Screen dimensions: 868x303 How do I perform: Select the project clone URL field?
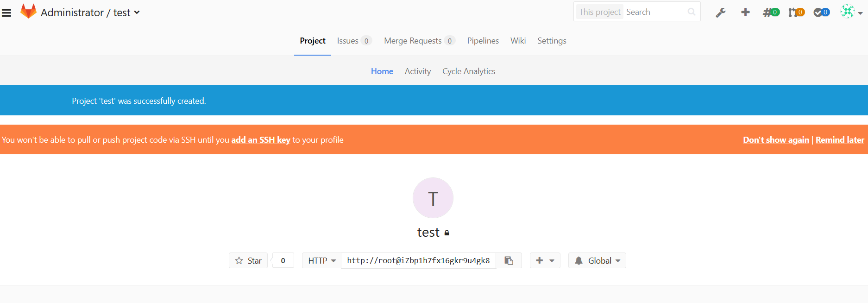click(418, 260)
